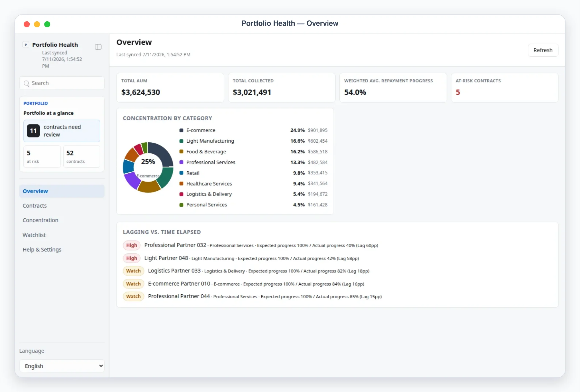Open Light Partner 048 lagging entry

[241, 258]
